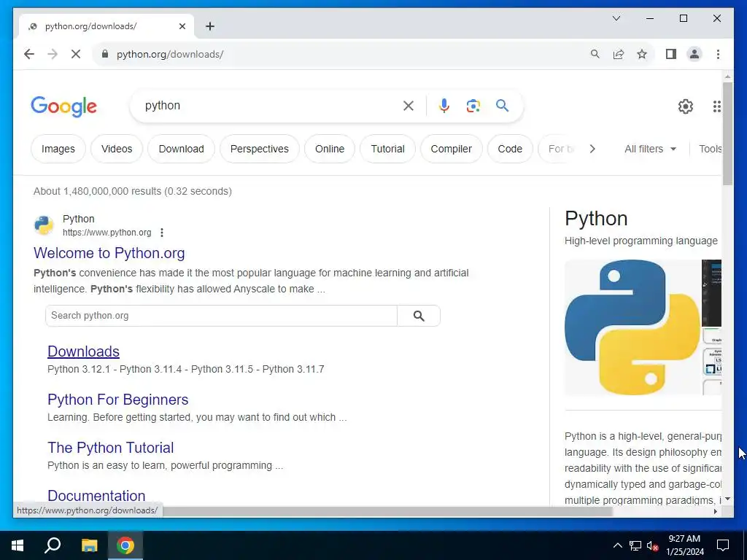The image size is (747, 560).
Task: Expand the All filters dropdown
Action: (650, 149)
